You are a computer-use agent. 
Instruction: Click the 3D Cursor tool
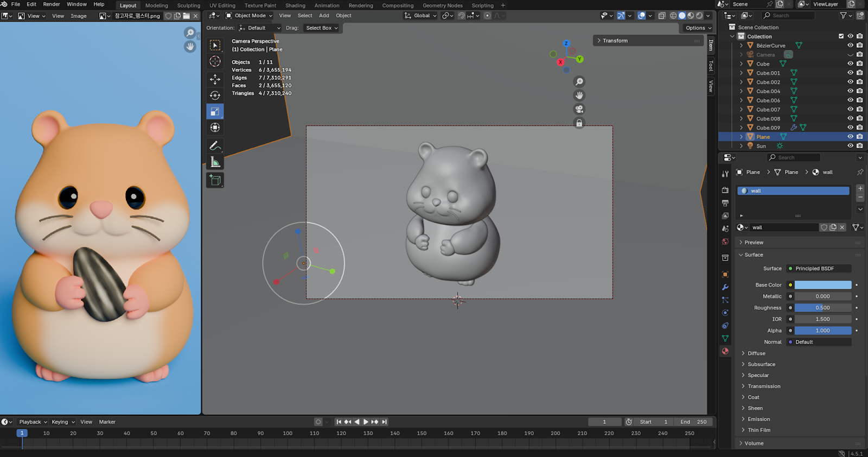(215, 61)
